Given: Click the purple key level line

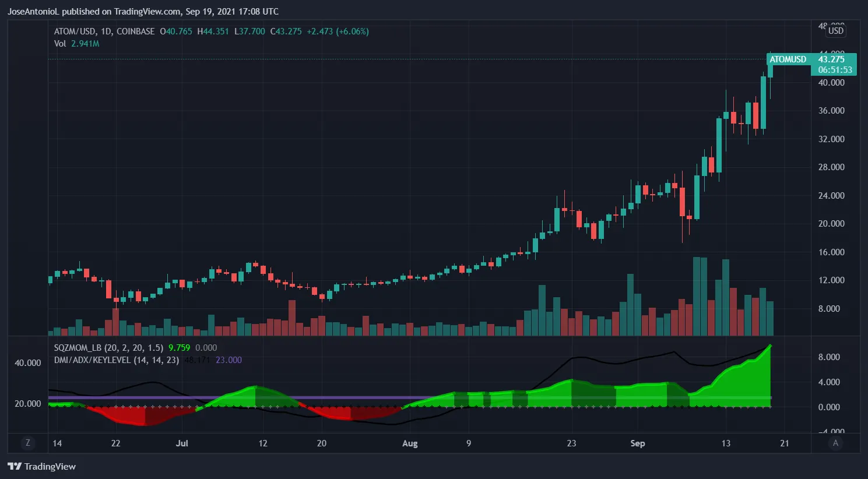Looking at the screenshot, I should click(409, 397).
